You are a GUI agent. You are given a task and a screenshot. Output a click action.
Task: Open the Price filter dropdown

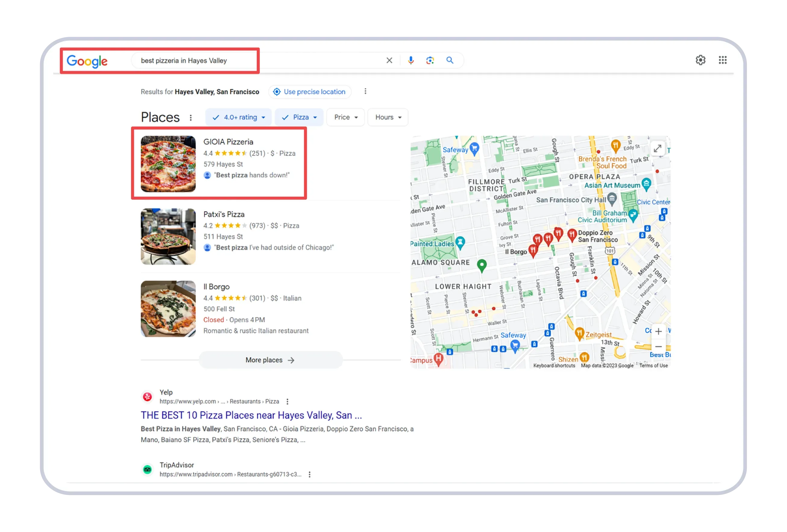[x=345, y=117]
